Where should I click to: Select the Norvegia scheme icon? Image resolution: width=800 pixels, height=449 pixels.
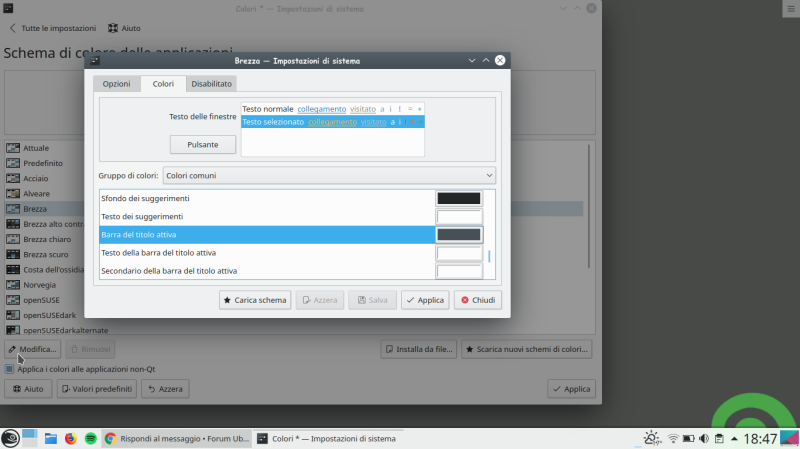tap(13, 285)
